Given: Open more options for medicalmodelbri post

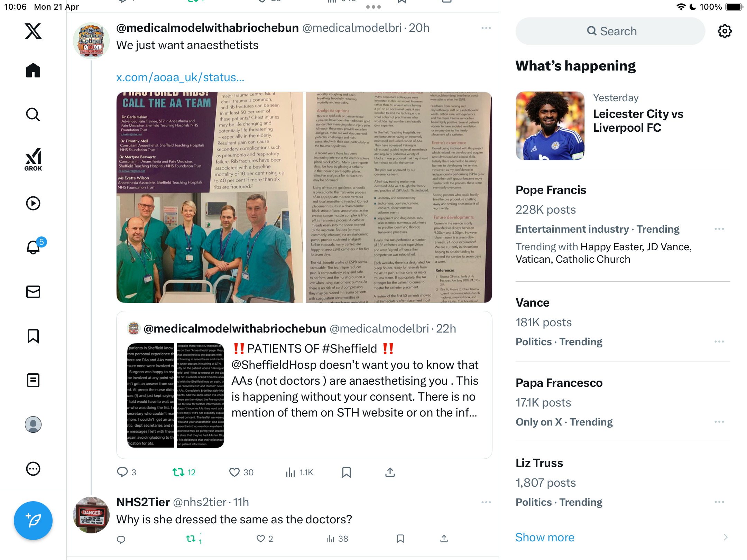Looking at the screenshot, I should click(486, 28).
